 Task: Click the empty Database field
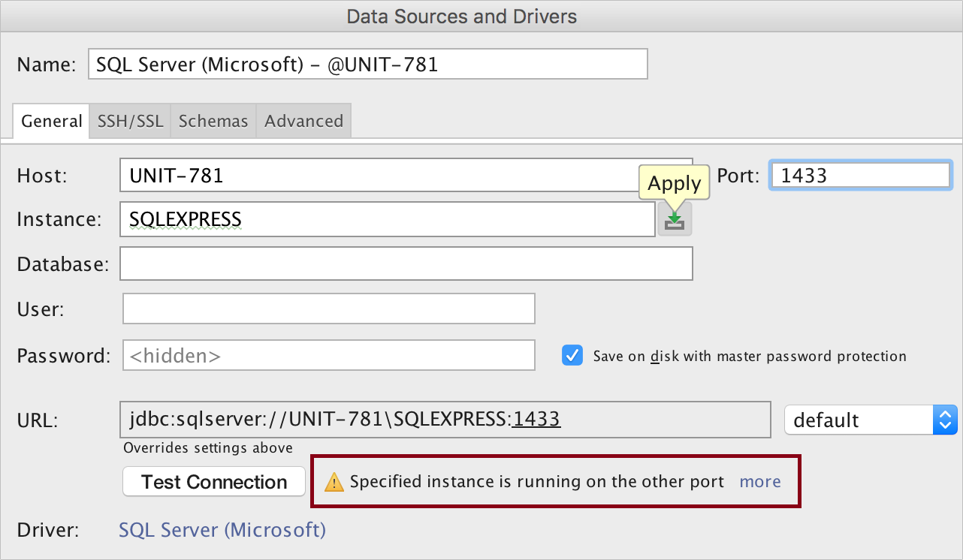click(x=406, y=263)
